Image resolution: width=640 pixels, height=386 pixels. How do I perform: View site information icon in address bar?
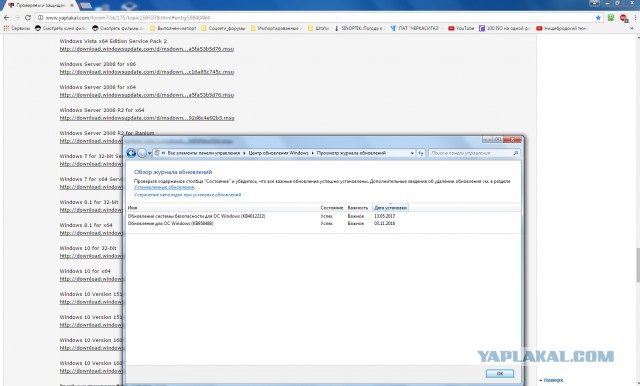click(40, 18)
